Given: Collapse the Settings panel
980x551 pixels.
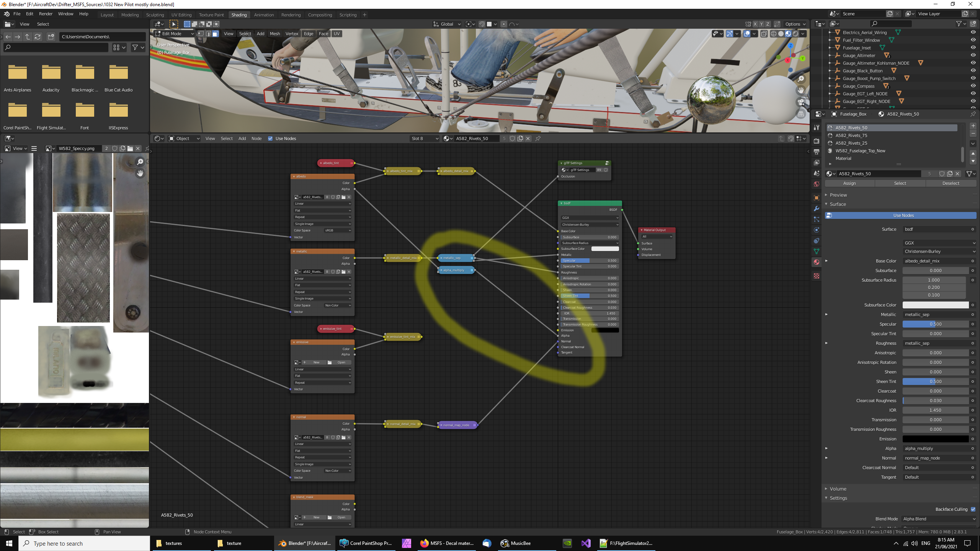Looking at the screenshot, I should (838, 498).
